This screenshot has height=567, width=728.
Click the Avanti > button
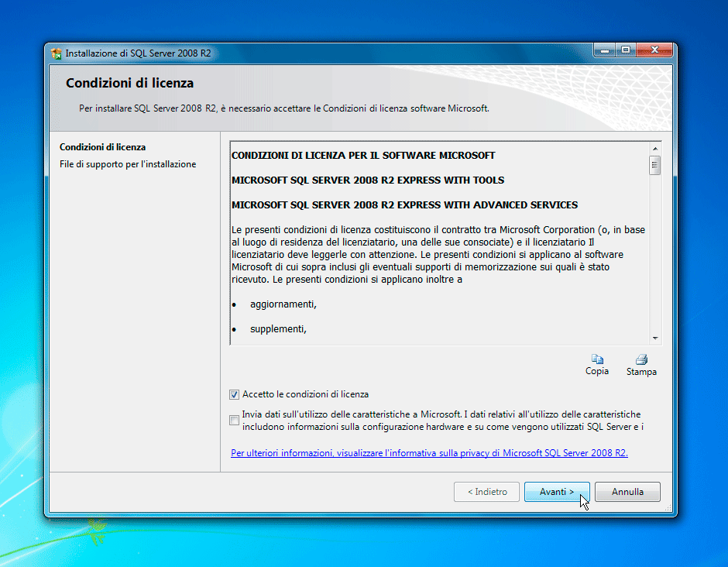tap(557, 492)
